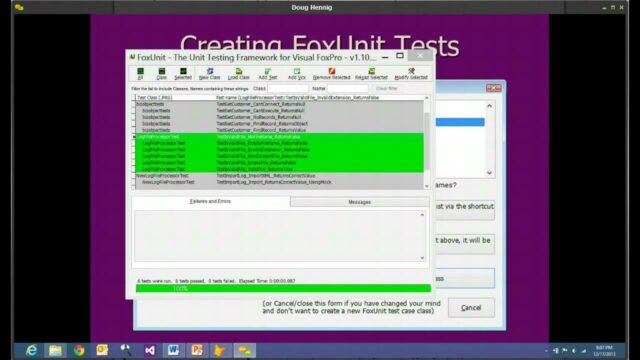This screenshot has width=640, height=360.
Task: Click the Test Class column header
Action: pos(175,98)
